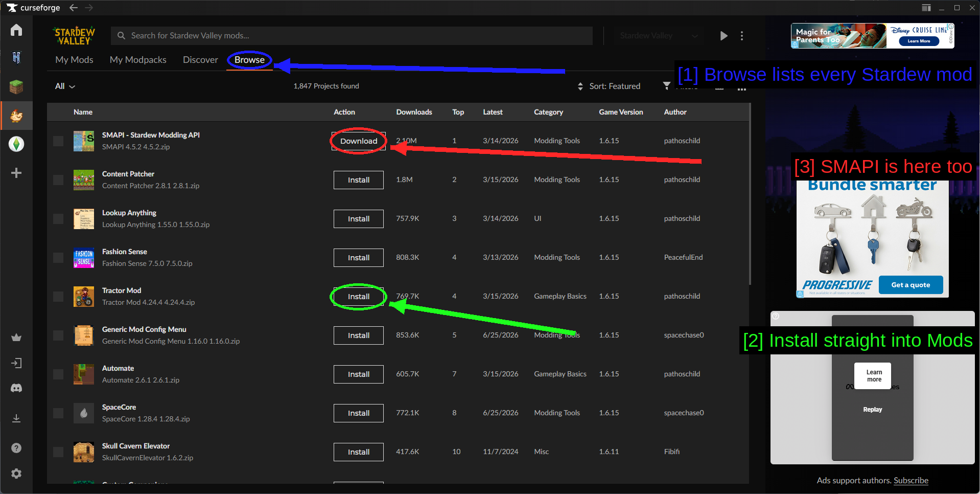Download SMAPI - Stardew Modding API
Image resolution: width=980 pixels, height=494 pixels.
click(359, 141)
